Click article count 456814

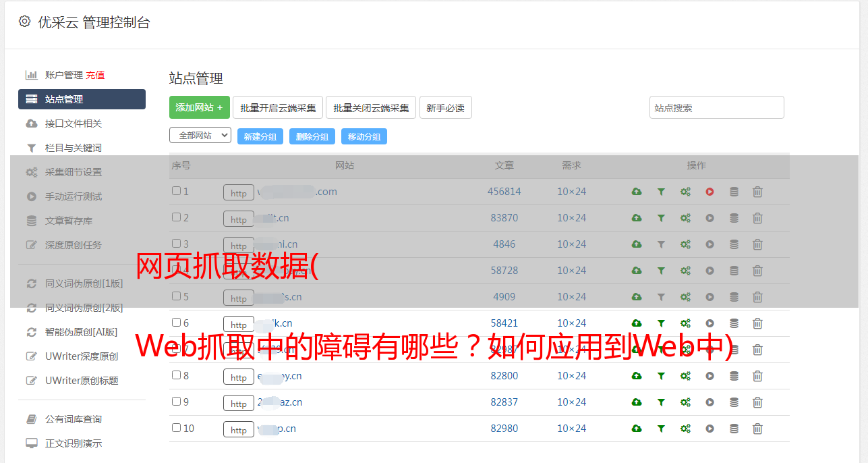pyautogui.click(x=504, y=192)
